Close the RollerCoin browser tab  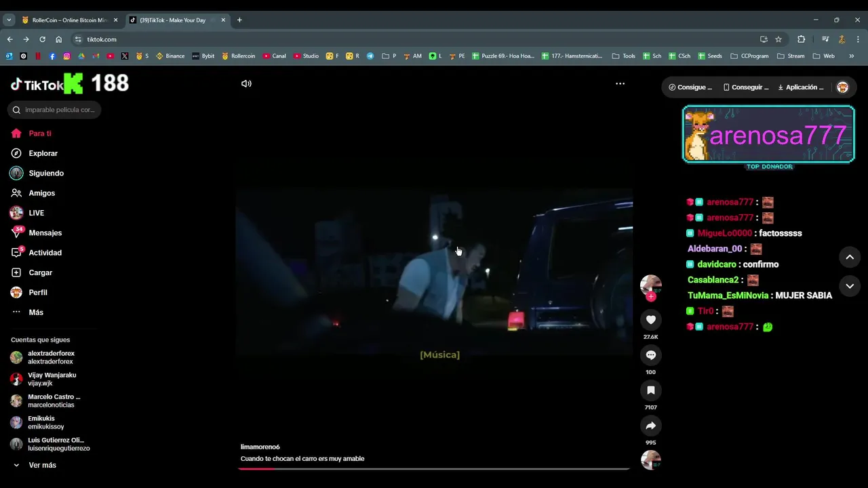115,20
